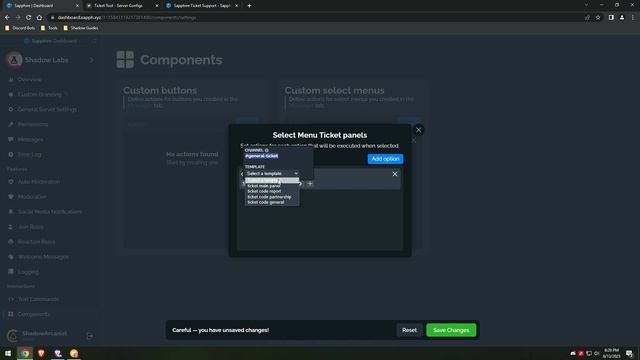Click the logout icon beside ShadowArcanist
The width and height of the screenshot is (640, 360).
coord(90,336)
